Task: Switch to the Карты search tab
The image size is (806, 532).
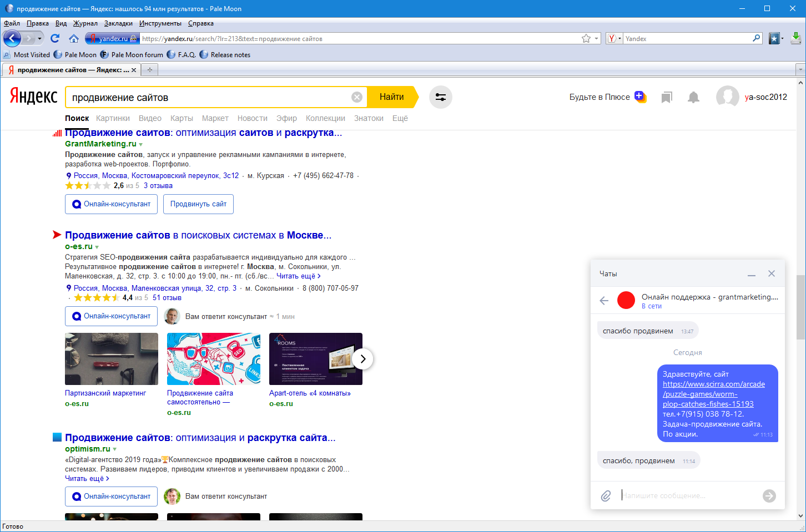Action: [x=182, y=118]
